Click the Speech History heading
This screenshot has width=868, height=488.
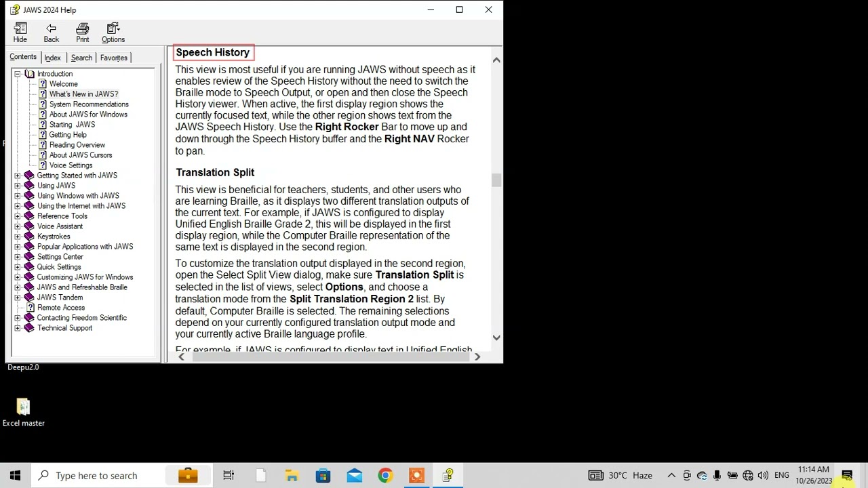(213, 52)
